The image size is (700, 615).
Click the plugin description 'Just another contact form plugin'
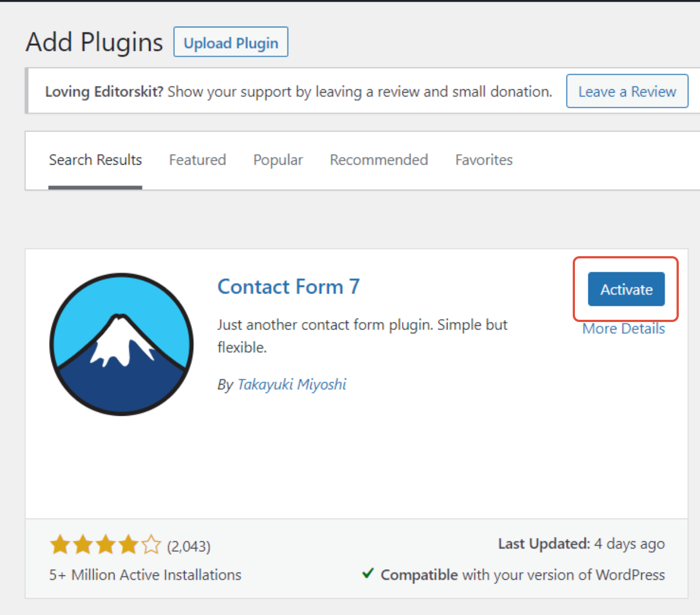click(362, 336)
